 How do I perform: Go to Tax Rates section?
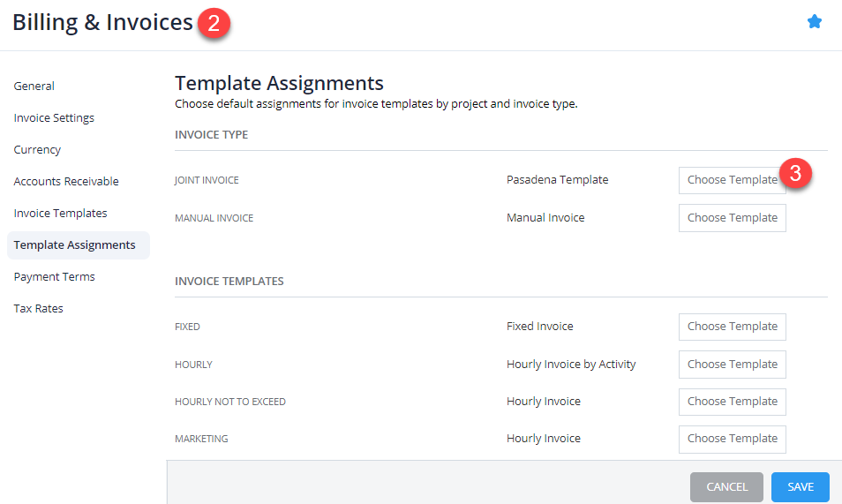click(38, 308)
